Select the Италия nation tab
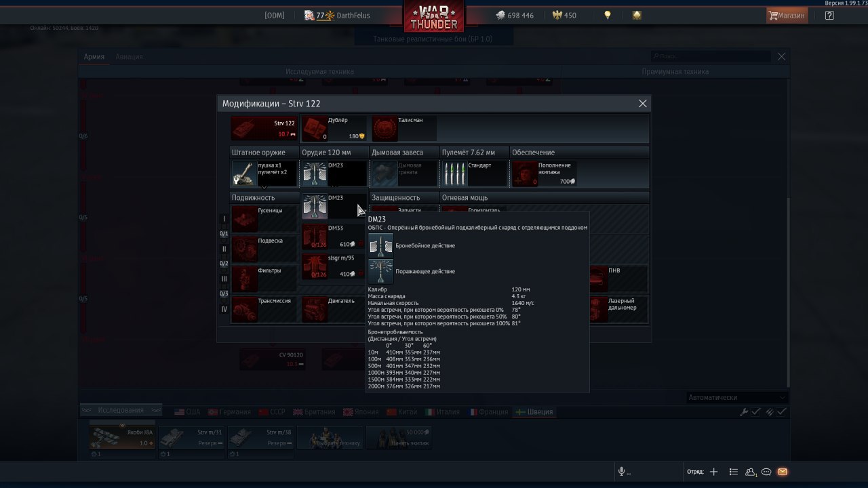The height and width of the screenshot is (488, 868). [x=442, y=411]
